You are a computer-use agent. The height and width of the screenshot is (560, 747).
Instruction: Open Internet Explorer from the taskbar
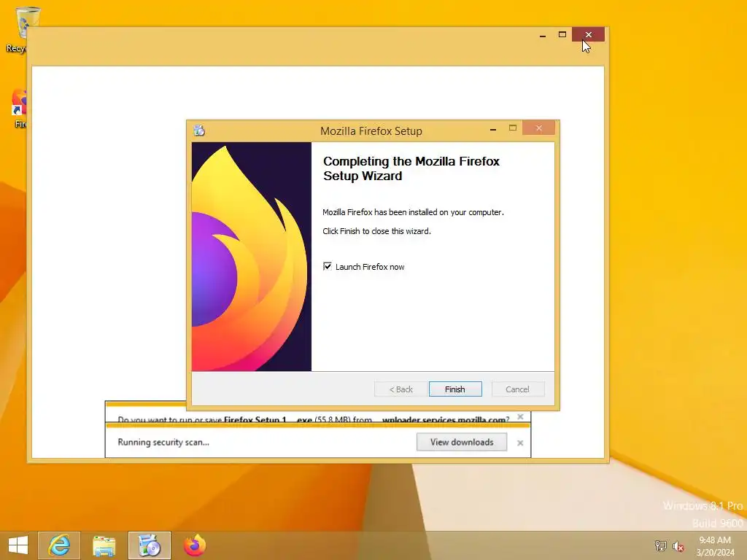point(59,545)
